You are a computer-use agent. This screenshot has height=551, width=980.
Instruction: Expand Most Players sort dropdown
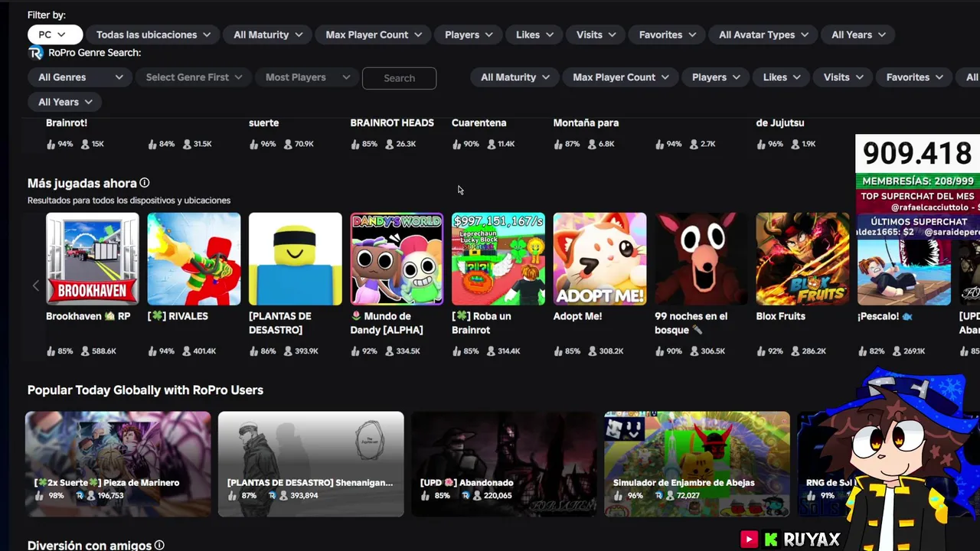pyautogui.click(x=307, y=77)
